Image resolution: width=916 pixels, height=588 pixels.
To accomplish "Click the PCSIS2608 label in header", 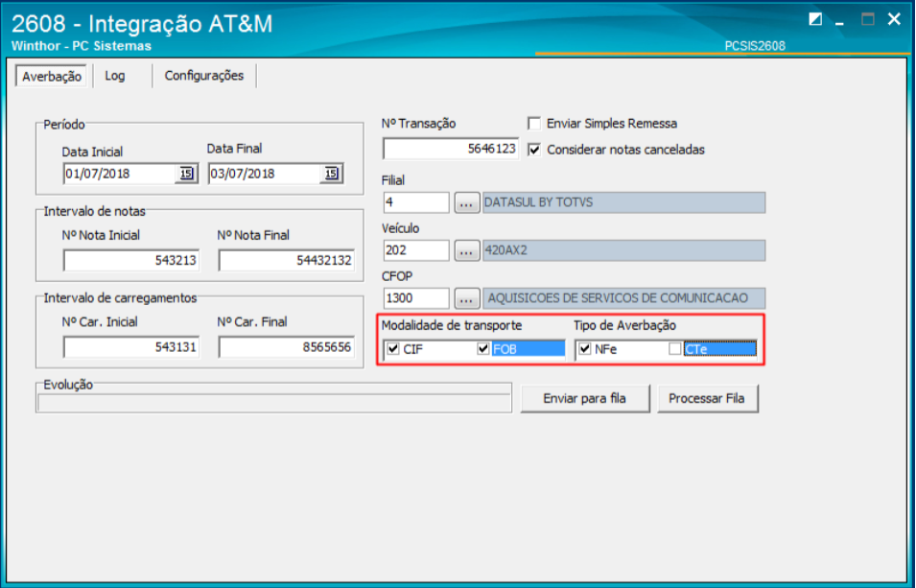I will point(755,46).
